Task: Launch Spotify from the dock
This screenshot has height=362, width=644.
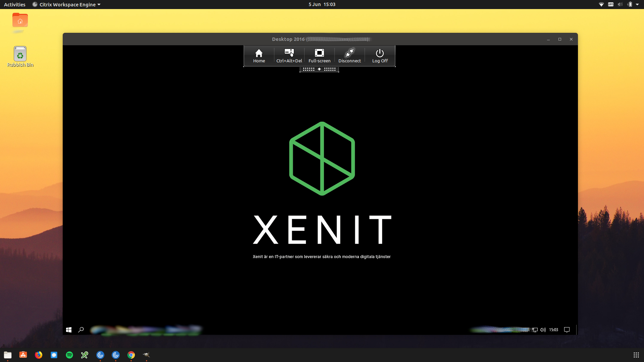Action: tap(69, 355)
